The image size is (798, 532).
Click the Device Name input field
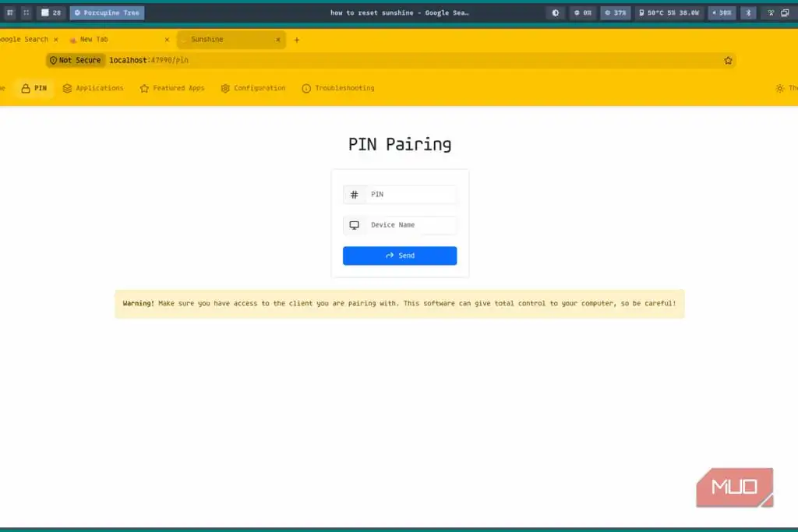[x=410, y=225]
